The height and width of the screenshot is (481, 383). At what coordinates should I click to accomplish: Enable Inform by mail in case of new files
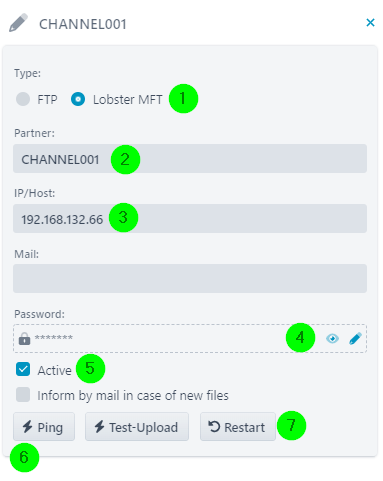(x=23, y=395)
